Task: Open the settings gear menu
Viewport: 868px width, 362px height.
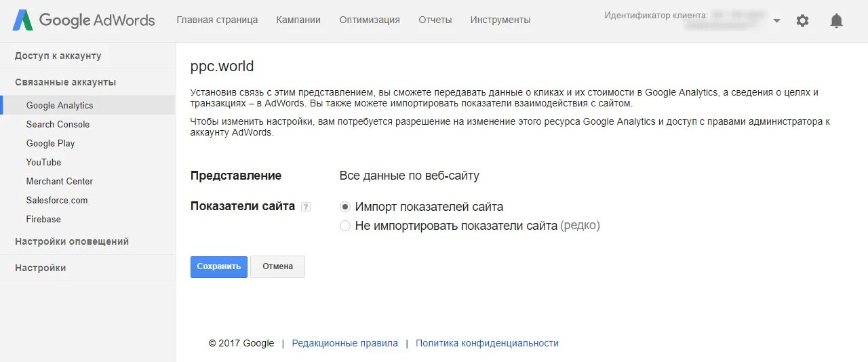Action: coord(802,21)
